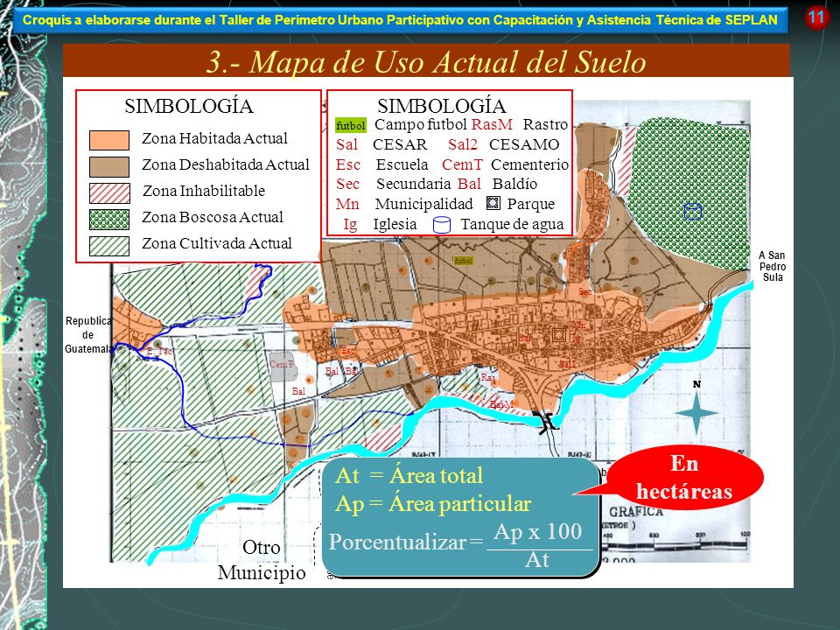The height and width of the screenshot is (630, 840).
Task: Click the word Cementerio in the legend
Action: [529, 164]
